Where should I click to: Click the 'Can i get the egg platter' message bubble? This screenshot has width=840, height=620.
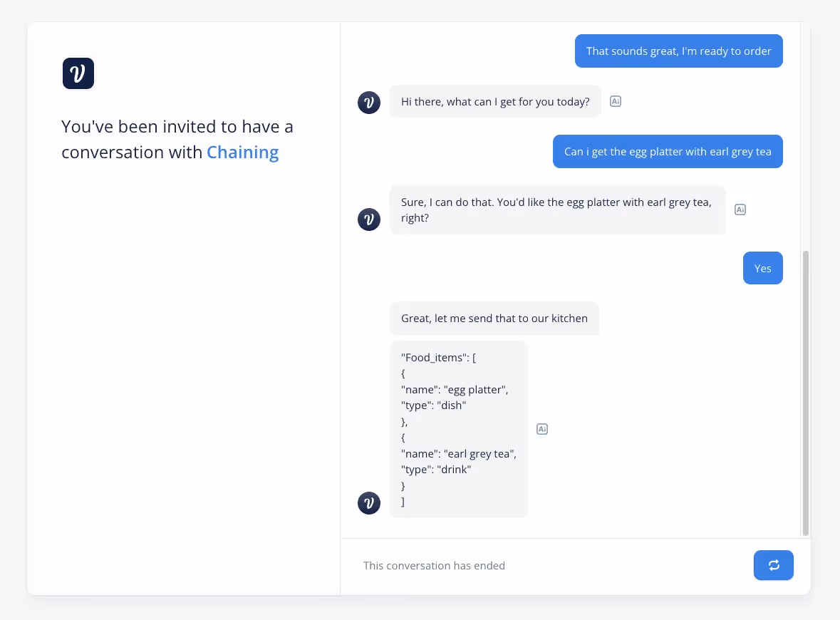668,152
